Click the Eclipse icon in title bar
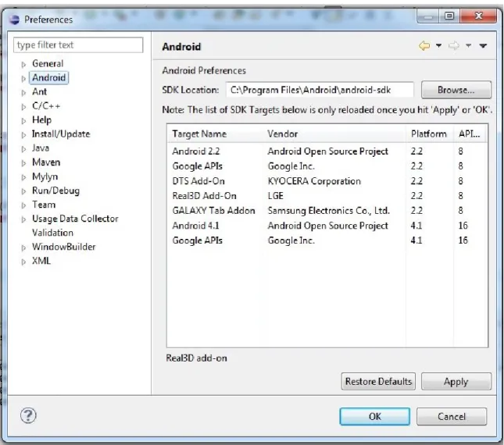This screenshot has height=445, width=504. pyautogui.click(x=14, y=20)
